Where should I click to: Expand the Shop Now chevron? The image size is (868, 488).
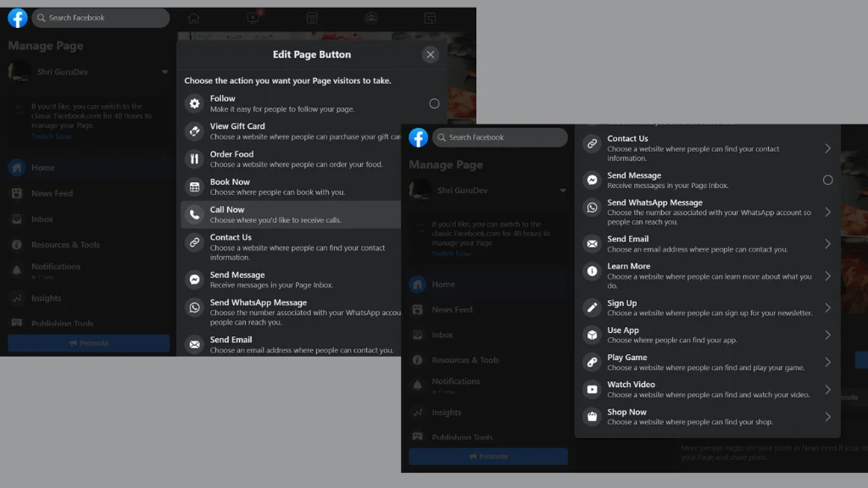pos(827,417)
